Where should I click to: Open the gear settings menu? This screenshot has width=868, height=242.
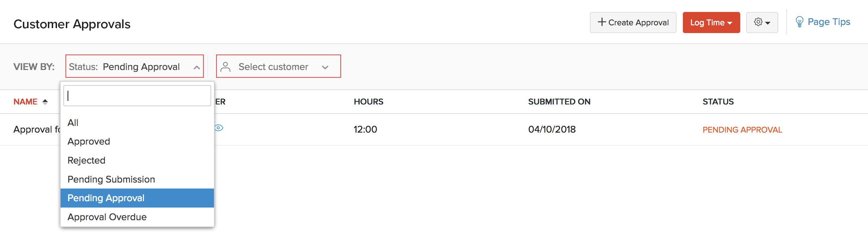pos(762,23)
